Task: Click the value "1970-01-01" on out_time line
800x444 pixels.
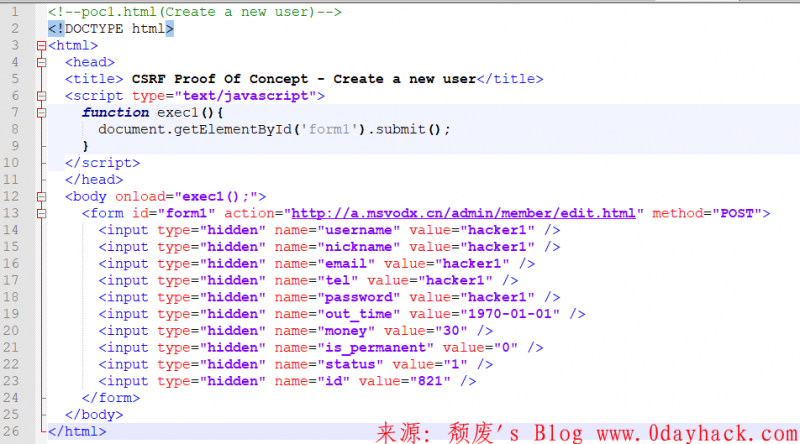Action: pos(510,314)
